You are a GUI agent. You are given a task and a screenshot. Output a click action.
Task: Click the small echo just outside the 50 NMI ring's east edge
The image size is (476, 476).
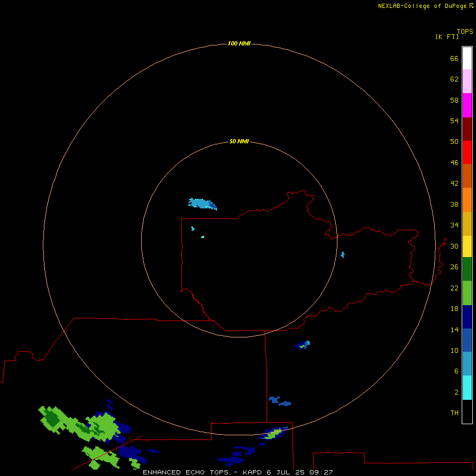[x=343, y=255]
